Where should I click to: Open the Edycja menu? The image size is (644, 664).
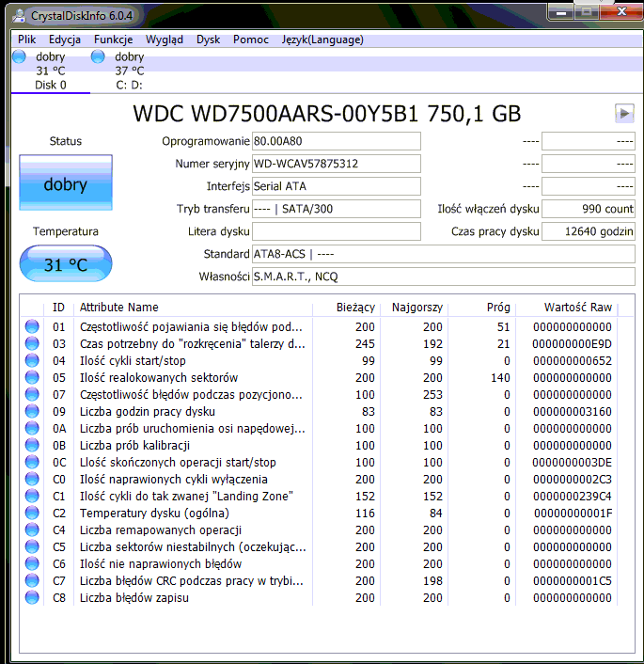(64, 40)
